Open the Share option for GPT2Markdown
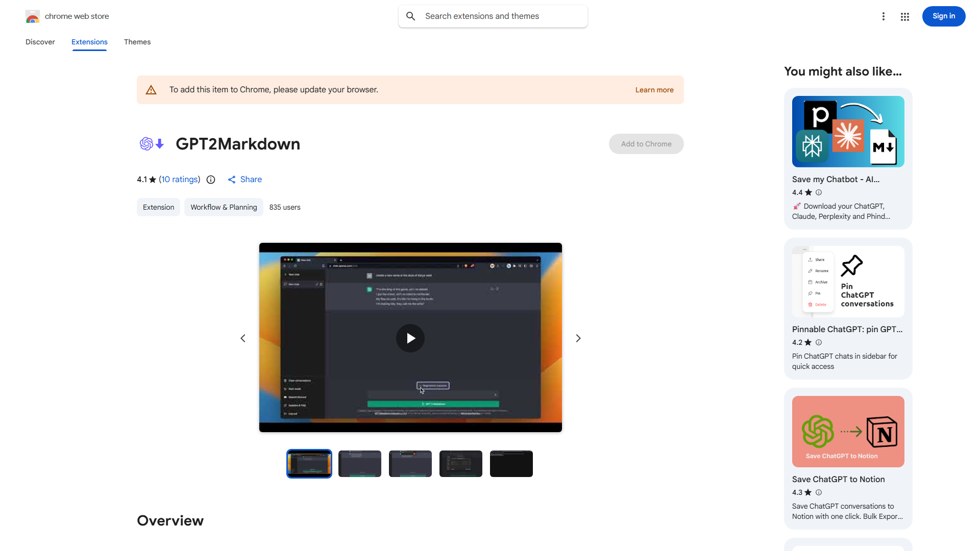Screen dimensions: 980x551 pyautogui.click(x=244, y=180)
